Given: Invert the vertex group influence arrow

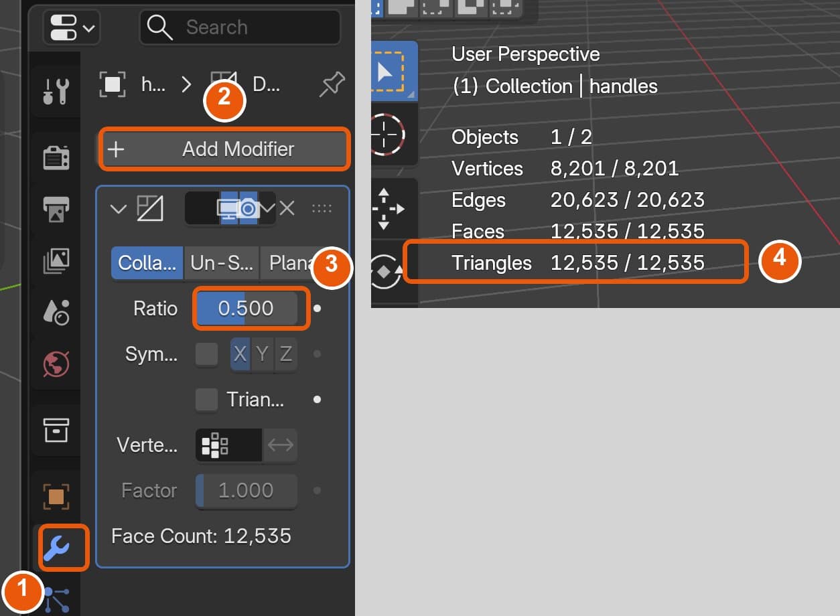Looking at the screenshot, I should [x=280, y=445].
